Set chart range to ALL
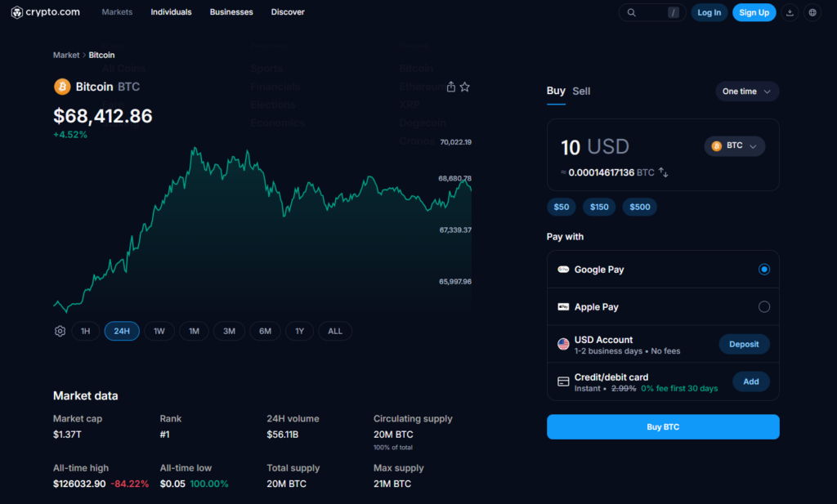837x504 pixels. [335, 331]
